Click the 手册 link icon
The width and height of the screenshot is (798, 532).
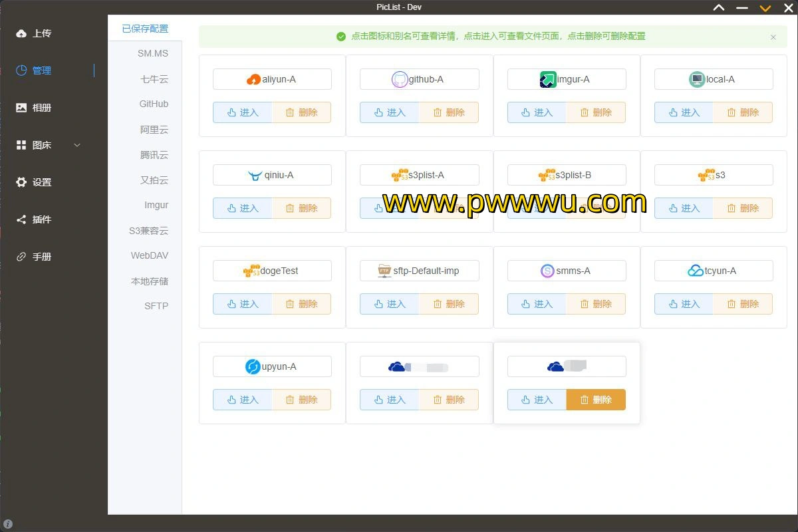click(21, 257)
